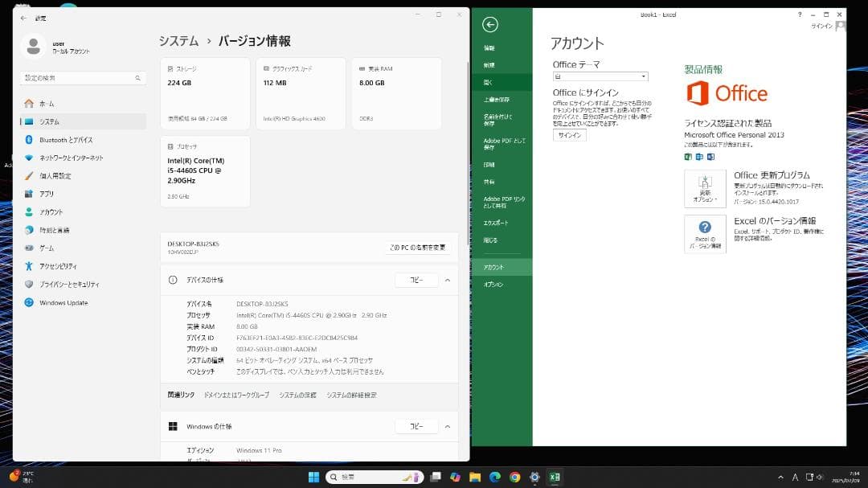Collapse the デバイスの仕様 section
The width and height of the screenshot is (868, 488).
[448, 281]
